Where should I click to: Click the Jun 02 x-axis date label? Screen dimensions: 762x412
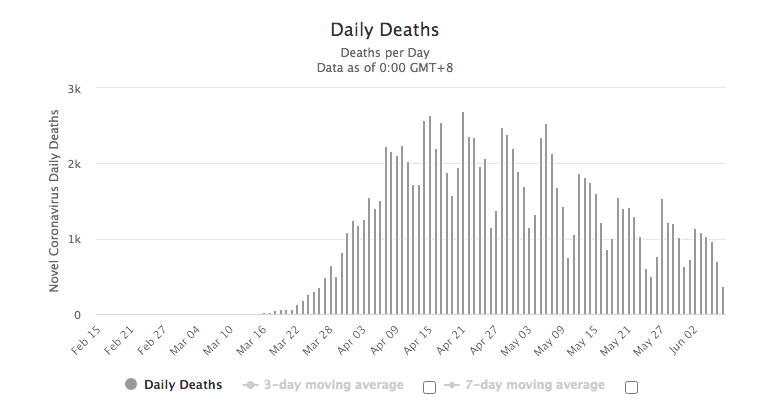(683, 341)
